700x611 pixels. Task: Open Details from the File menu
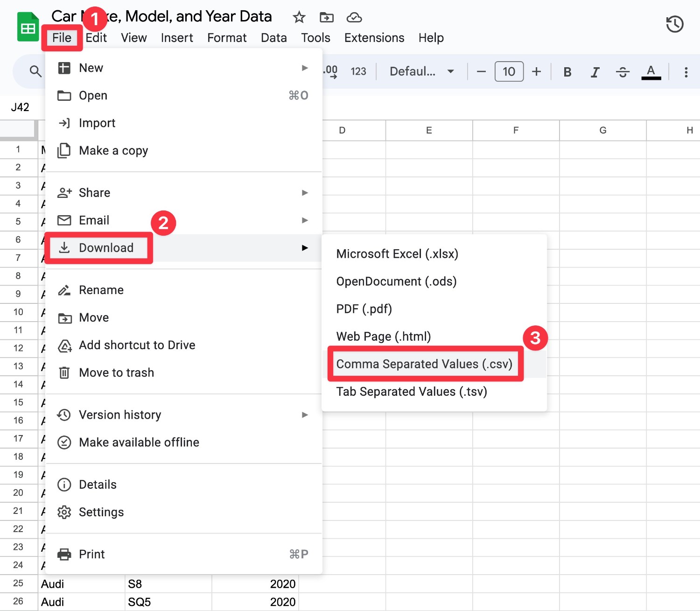[183, 485]
